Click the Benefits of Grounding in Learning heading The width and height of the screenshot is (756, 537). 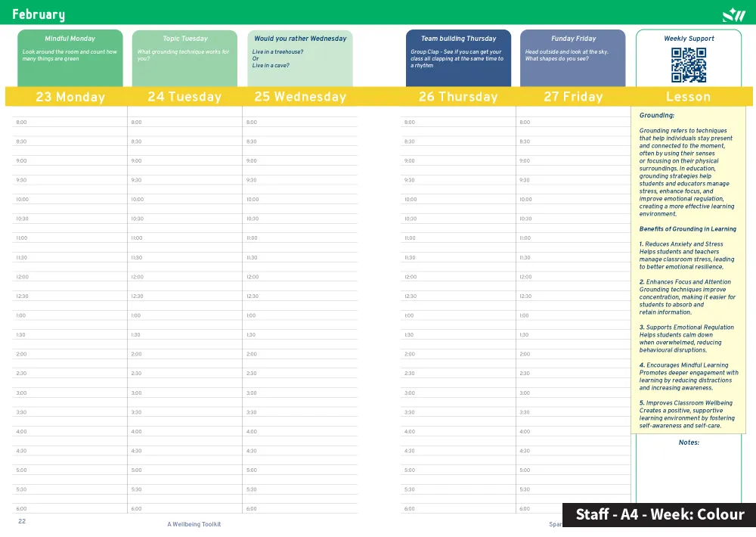(687, 229)
